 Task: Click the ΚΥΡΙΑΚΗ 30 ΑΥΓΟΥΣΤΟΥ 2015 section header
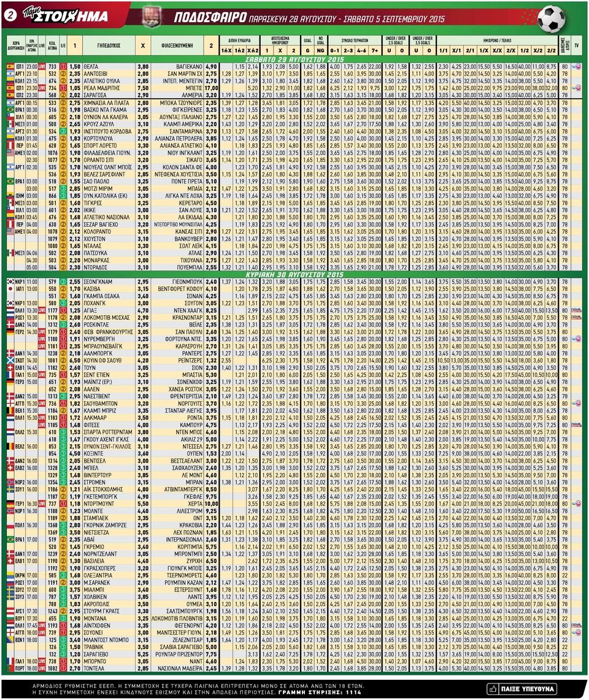click(x=294, y=275)
